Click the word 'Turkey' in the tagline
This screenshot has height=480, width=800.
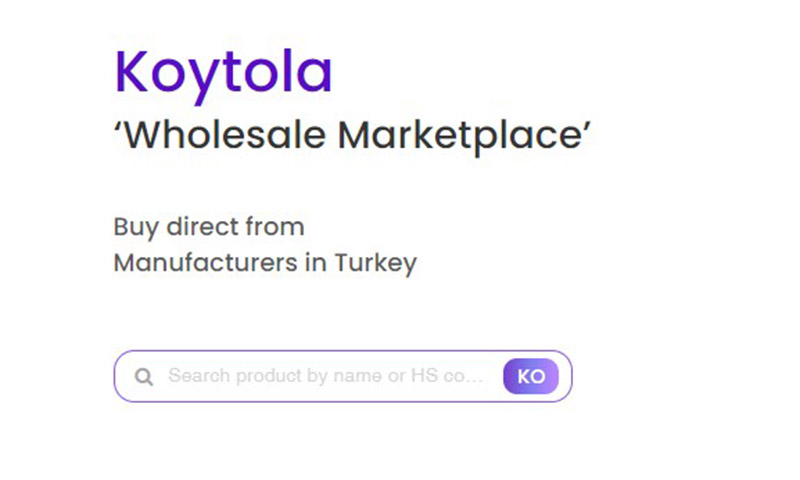376,264
